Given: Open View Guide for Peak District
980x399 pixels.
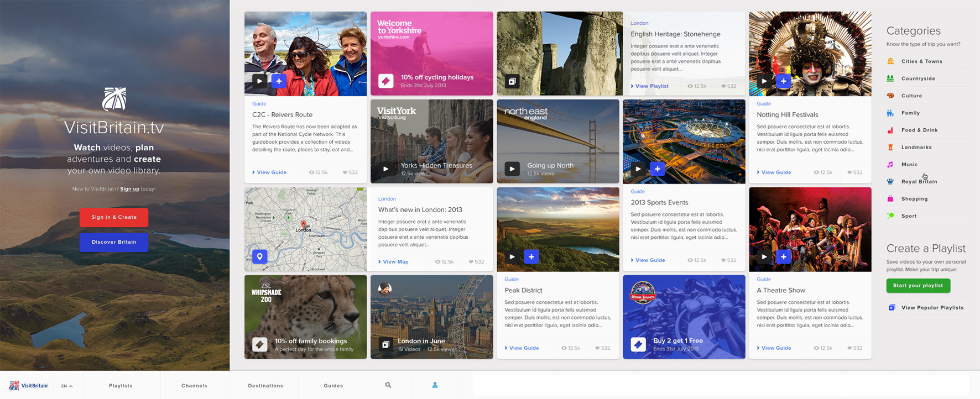Looking at the screenshot, I should click(522, 348).
